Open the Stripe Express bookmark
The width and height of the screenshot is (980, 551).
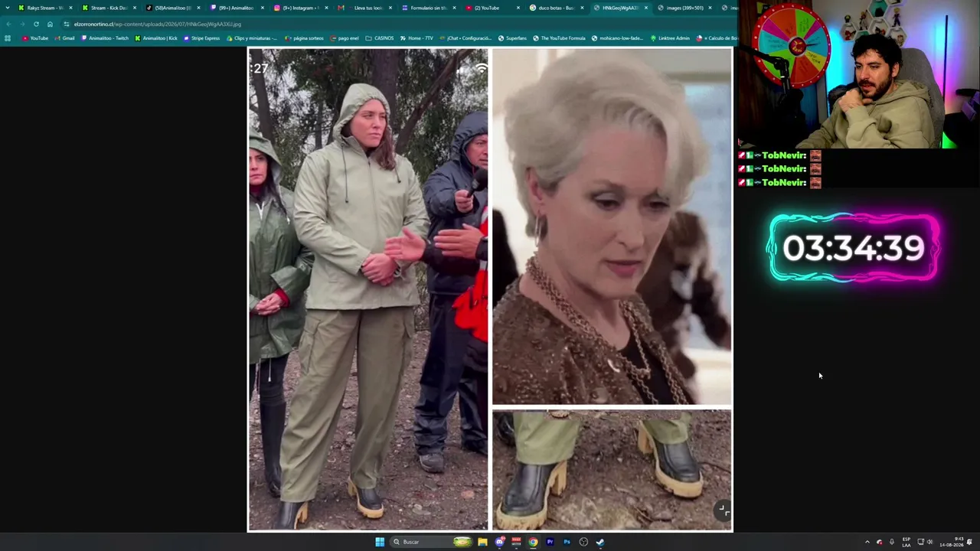click(x=202, y=38)
